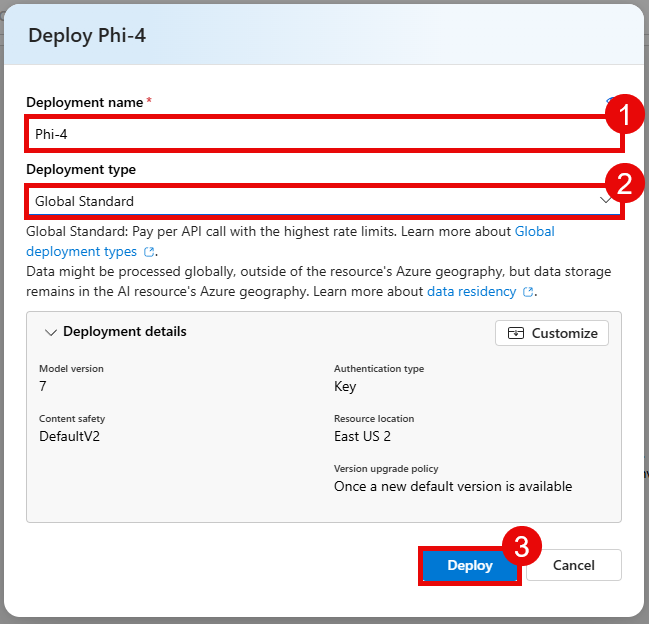Click the red numbered badge 3
The width and height of the screenshot is (649, 624).
click(521, 547)
